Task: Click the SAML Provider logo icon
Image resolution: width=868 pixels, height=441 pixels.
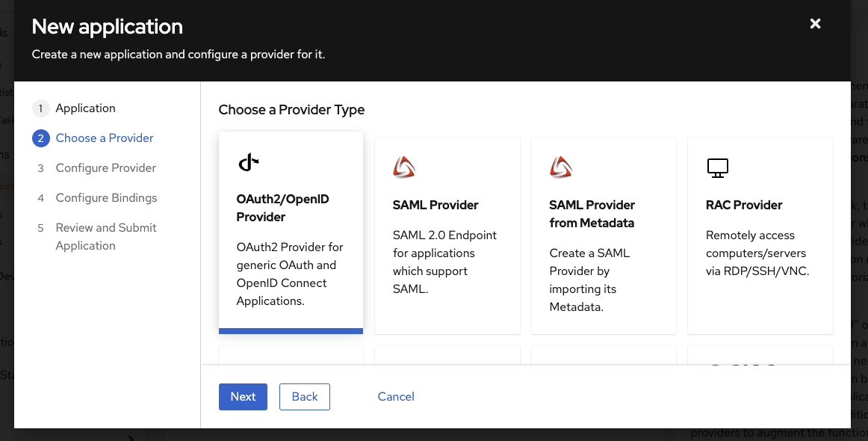Action: point(404,167)
